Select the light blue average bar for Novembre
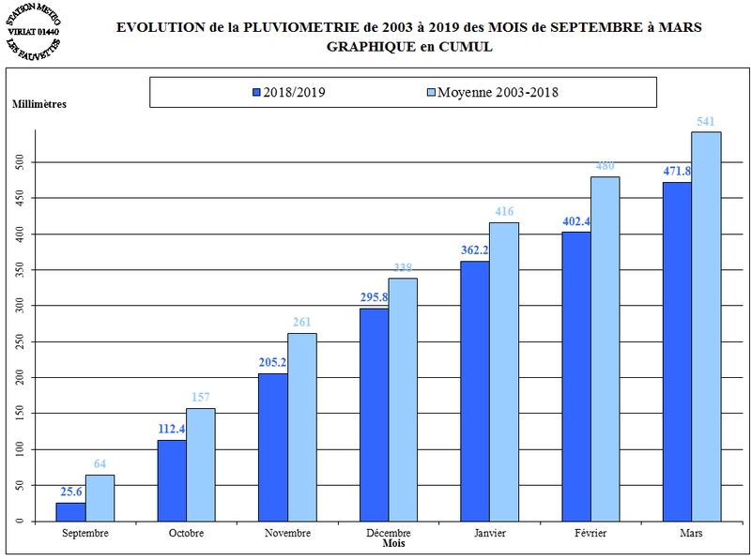Screen dimensions: 751x560 pos(302,428)
